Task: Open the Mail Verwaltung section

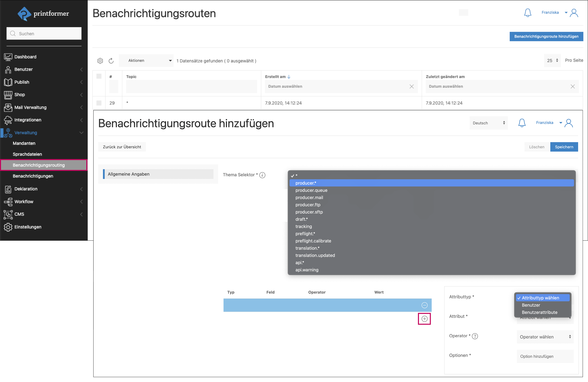Action: pos(30,107)
